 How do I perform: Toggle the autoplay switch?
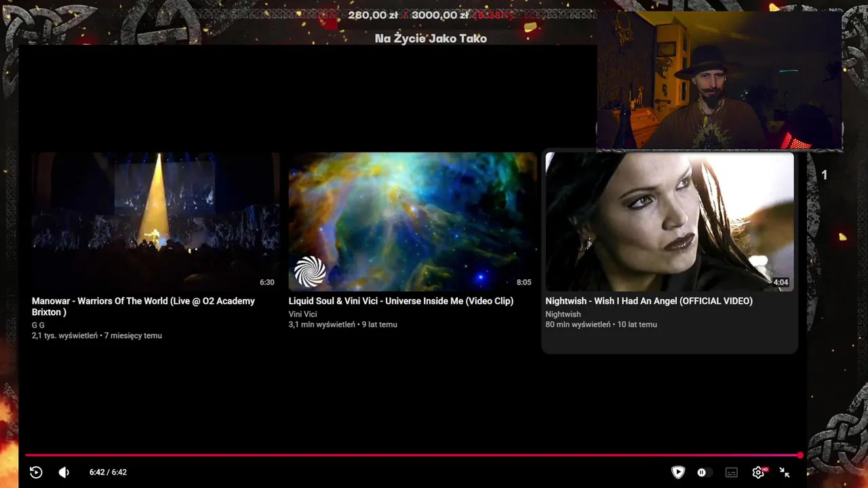[x=705, y=472]
